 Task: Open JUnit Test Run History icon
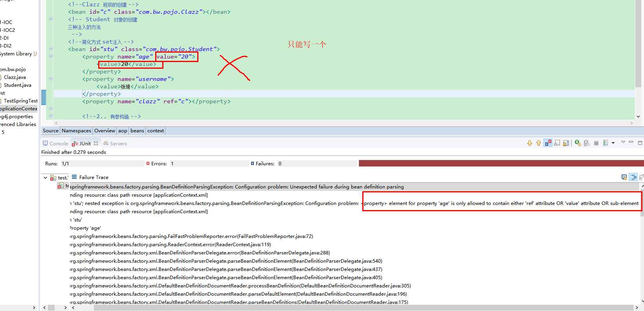click(605, 143)
